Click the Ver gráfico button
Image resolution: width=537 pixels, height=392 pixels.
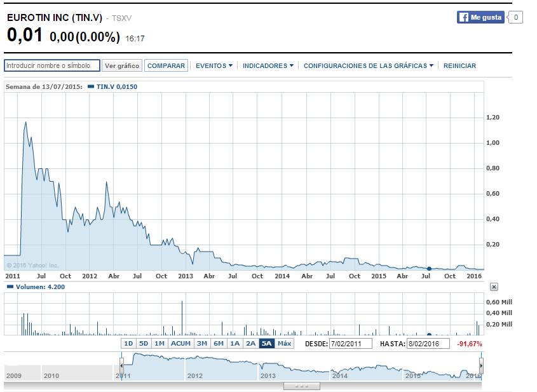pos(122,65)
